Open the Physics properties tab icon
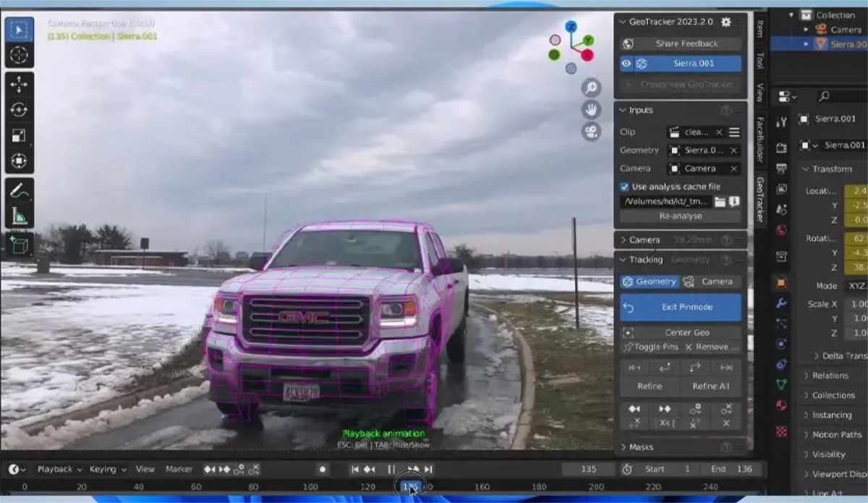The image size is (868, 503). point(781,344)
